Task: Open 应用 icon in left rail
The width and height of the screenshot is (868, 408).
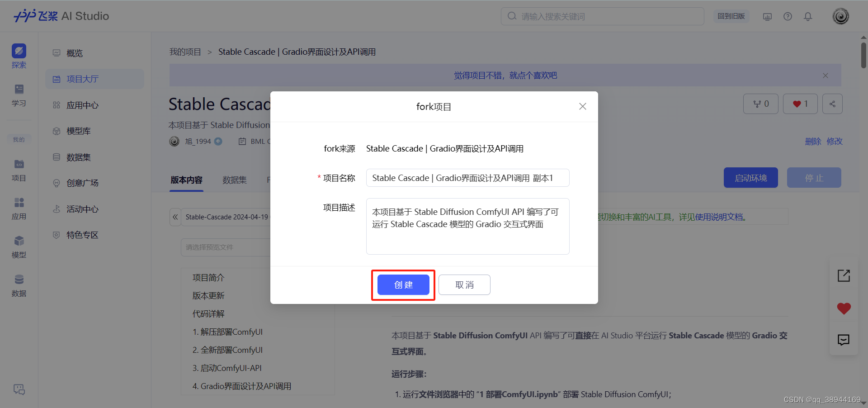Action: 19,209
